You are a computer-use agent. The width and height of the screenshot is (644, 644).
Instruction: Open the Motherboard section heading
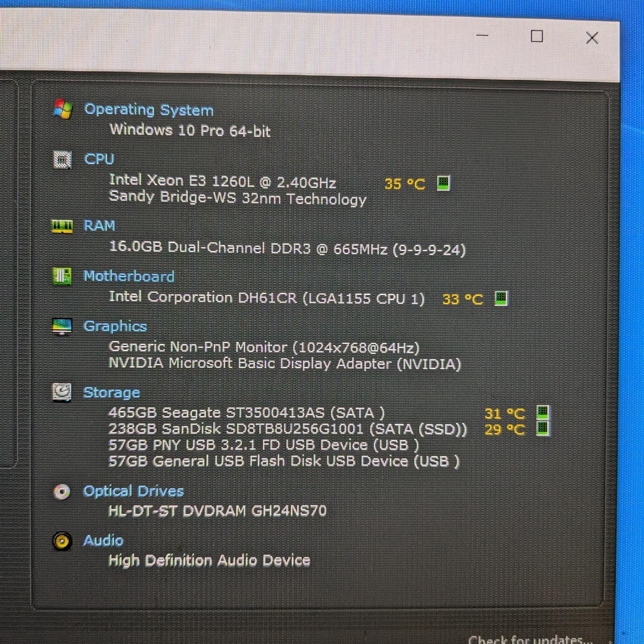coord(129,276)
